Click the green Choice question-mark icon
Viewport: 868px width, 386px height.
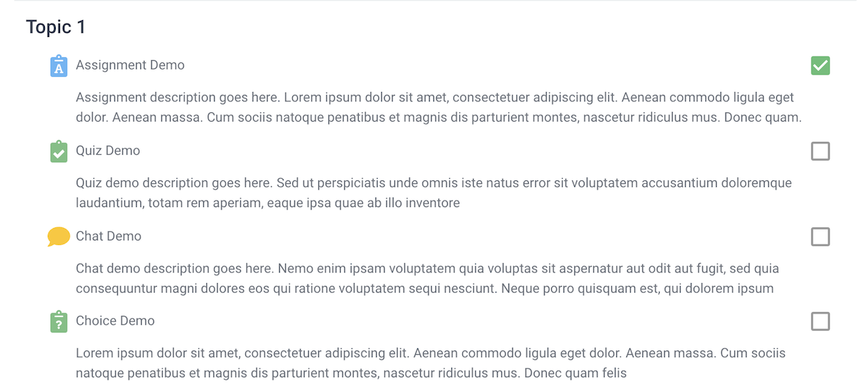click(59, 322)
